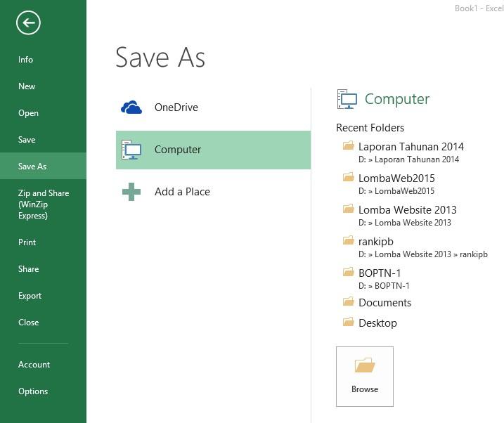Open recent folder BOPTN-1

click(380, 273)
